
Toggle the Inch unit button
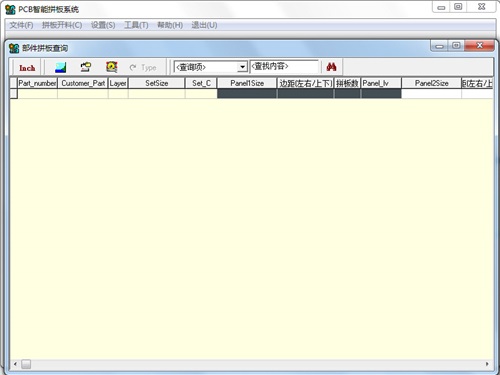(x=27, y=68)
